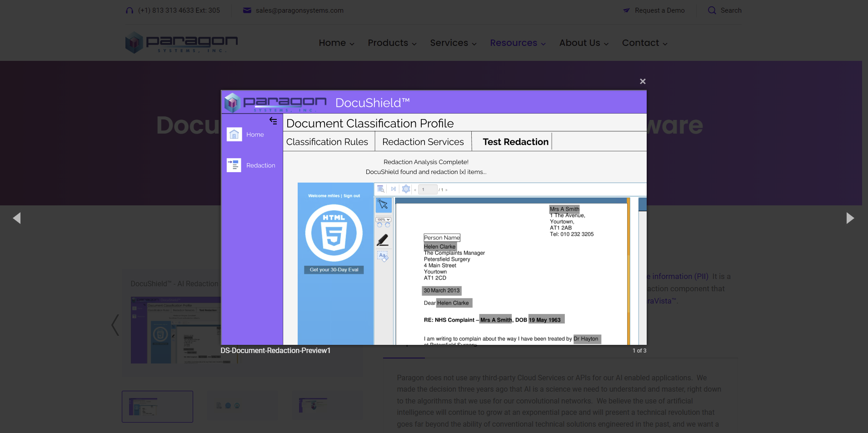Click the page number input field
868x433 pixels.
[427, 189]
